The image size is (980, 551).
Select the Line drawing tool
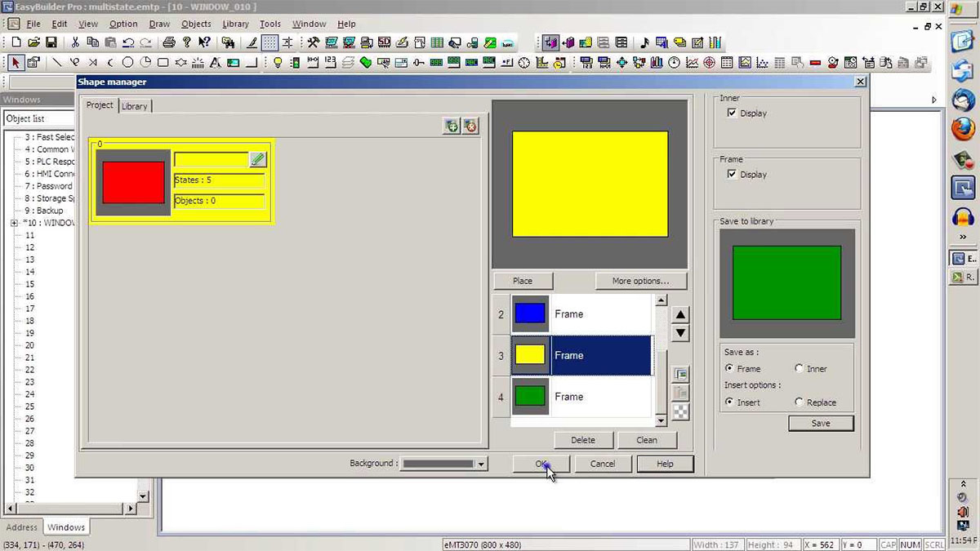(57, 62)
